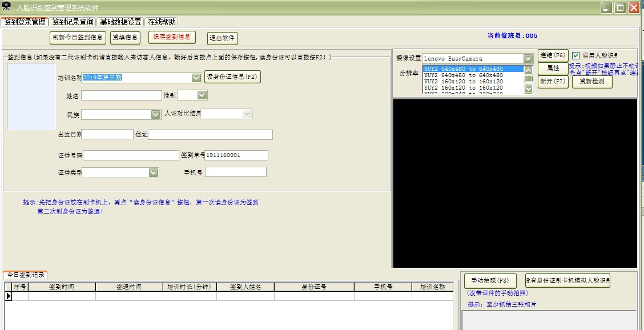Open the 摄像设置 Lenovo EasyCamera dropdown
This screenshot has height=330, width=644.
pyautogui.click(x=527, y=58)
